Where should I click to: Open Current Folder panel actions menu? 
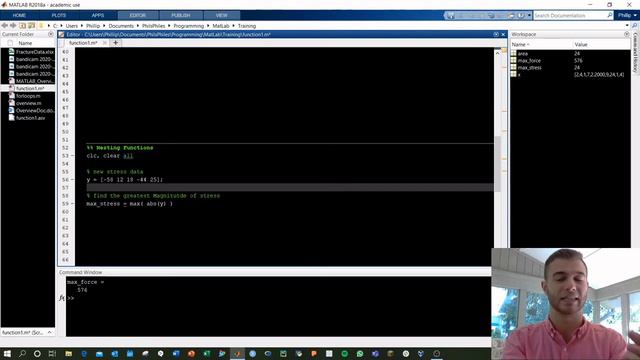(51, 34)
